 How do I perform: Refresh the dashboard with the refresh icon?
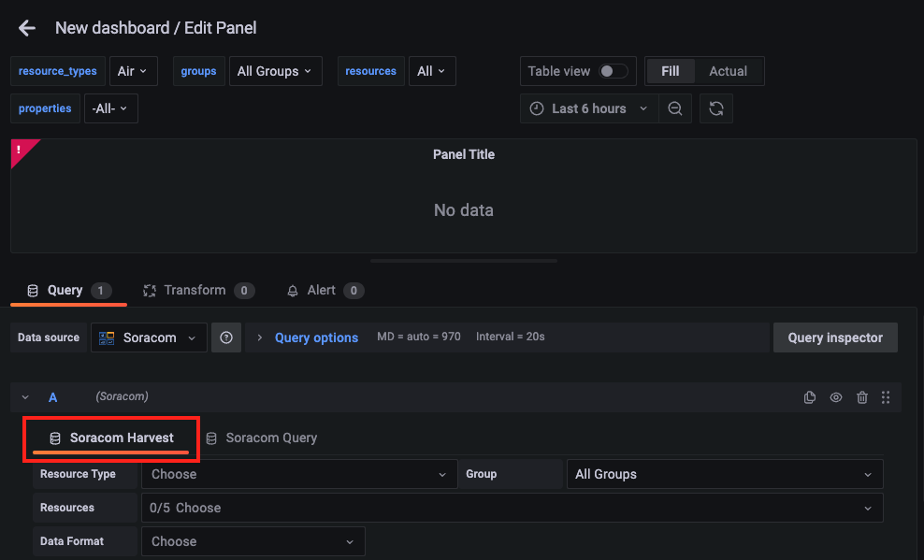pyautogui.click(x=716, y=108)
